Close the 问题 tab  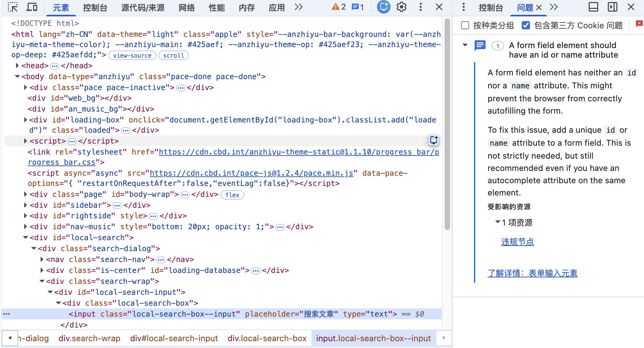[539, 8]
